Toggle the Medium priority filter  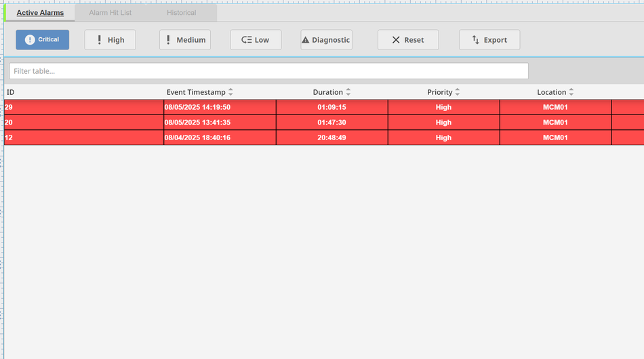click(185, 40)
